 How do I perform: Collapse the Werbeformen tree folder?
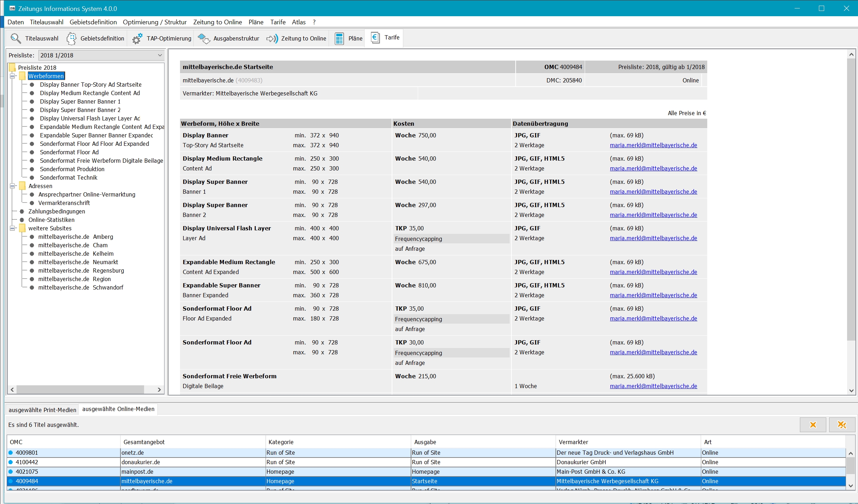click(13, 76)
